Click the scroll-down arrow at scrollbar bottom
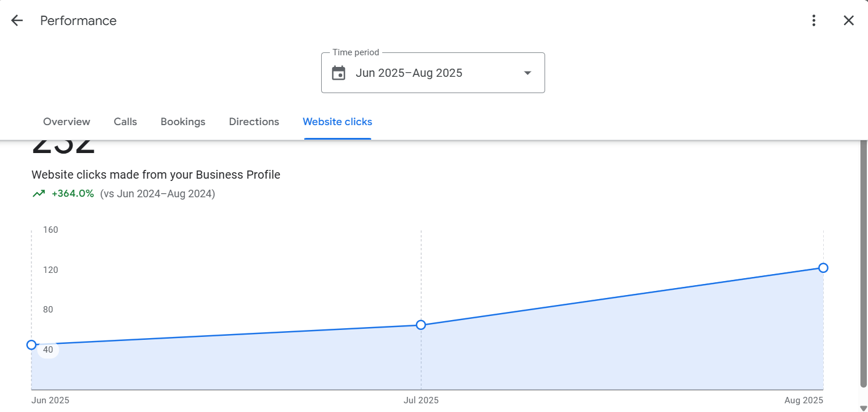The image size is (868, 412). tap(863, 407)
